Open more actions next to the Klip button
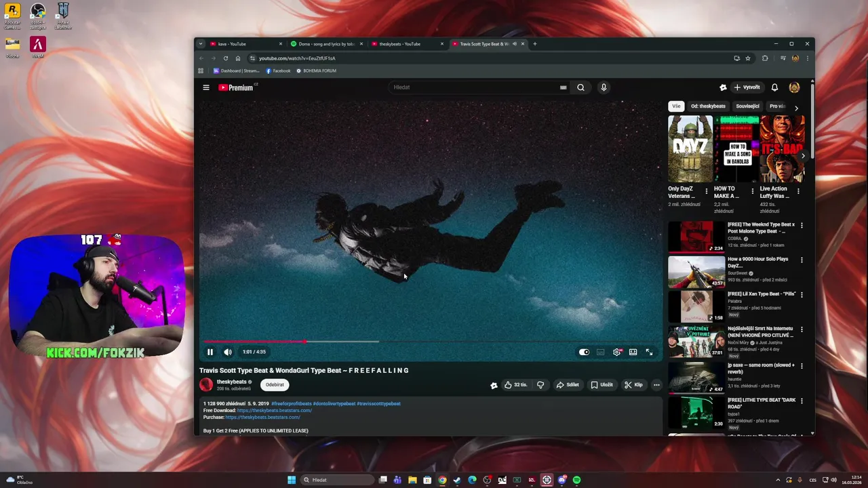 click(x=656, y=385)
